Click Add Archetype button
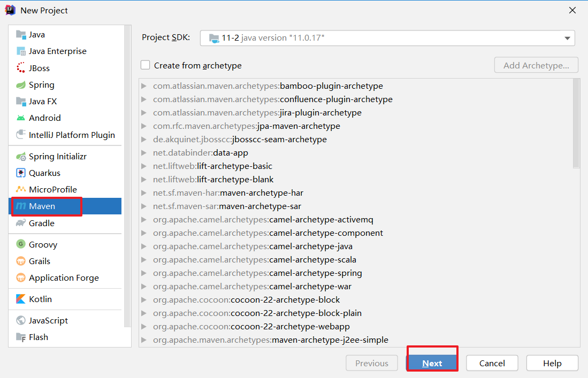Viewport: 588px width, 378px height. click(536, 65)
